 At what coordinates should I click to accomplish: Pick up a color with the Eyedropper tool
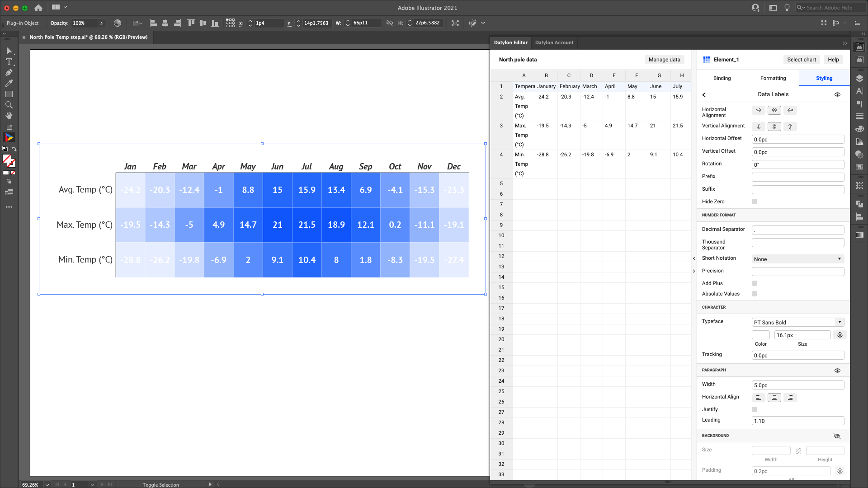click(9, 83)
